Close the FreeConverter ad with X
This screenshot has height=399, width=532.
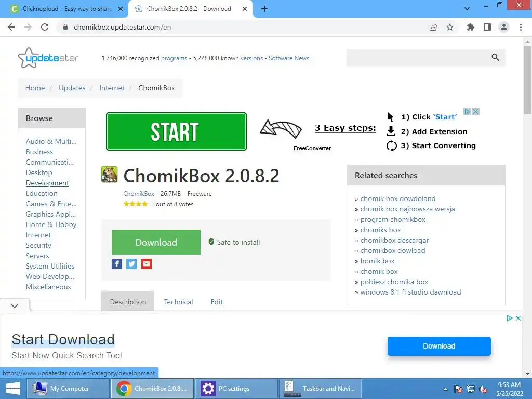(x=476, y=111)
